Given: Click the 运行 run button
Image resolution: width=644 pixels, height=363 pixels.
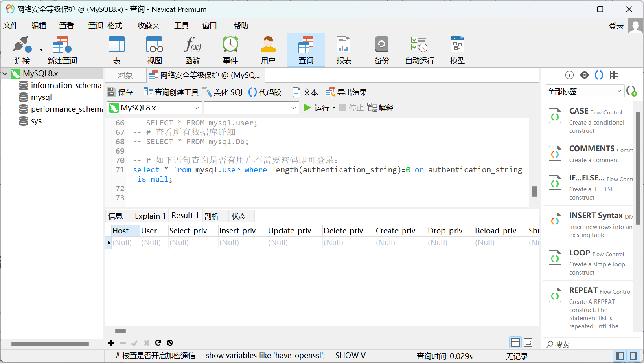Looking at the screenshot, I should [316, 108].
